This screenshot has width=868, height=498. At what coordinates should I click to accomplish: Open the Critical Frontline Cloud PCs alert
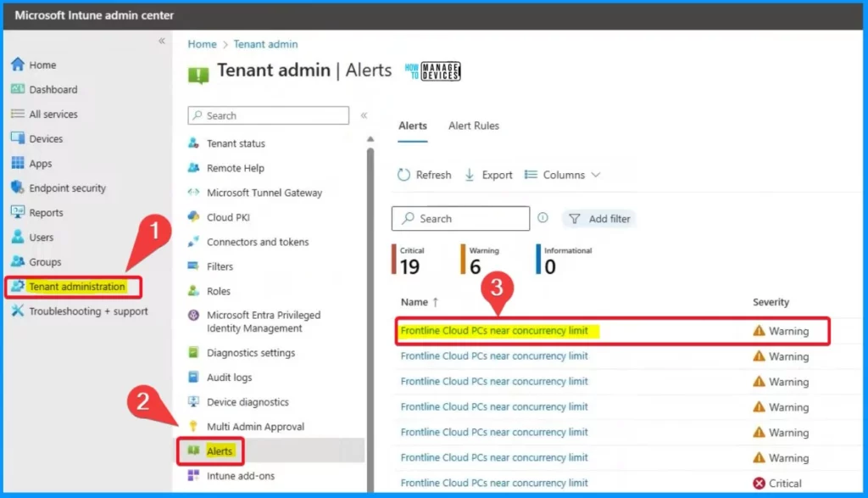click(x=494, y=483)
